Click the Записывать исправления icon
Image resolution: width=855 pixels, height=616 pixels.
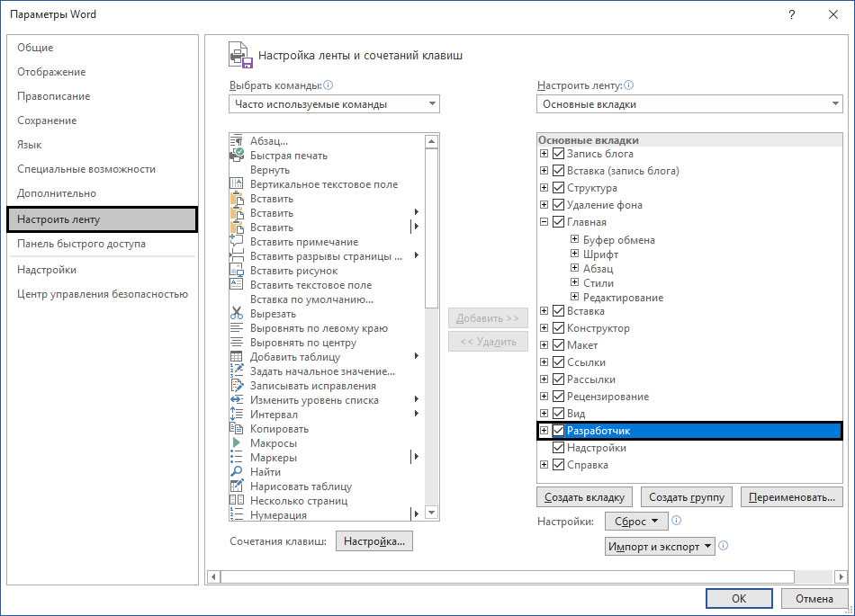pyautogui.click(x=237, y=386)
